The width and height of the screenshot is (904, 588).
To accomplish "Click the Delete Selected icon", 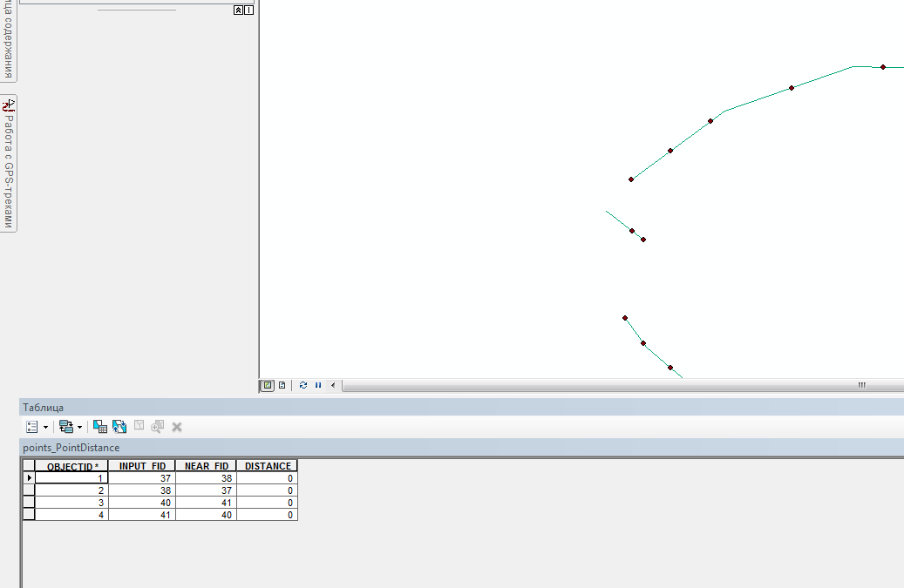I will (x=177, y=428).
